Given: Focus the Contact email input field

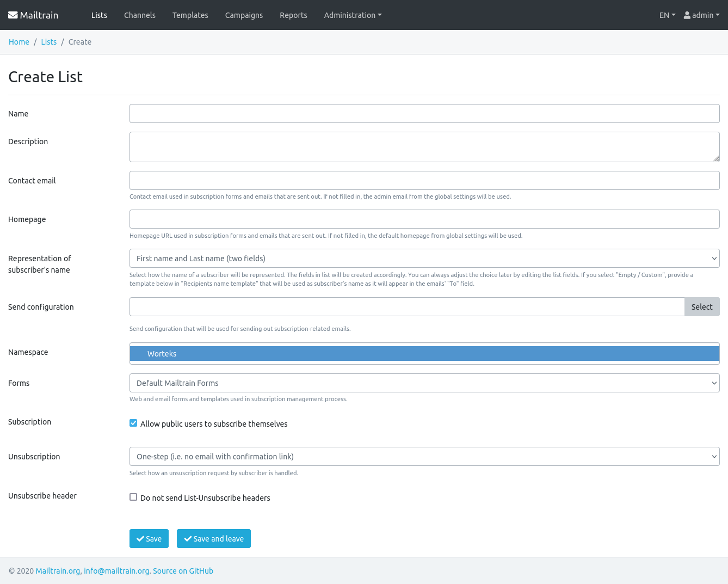Looking at the screenshot, I should pyautogui.click(x=424, y=181).
